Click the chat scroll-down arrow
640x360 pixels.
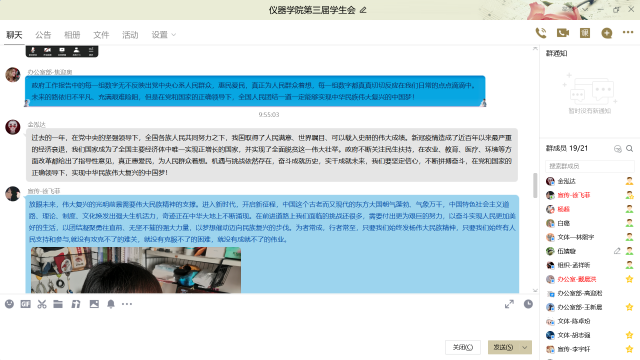[x=535, y=290]
